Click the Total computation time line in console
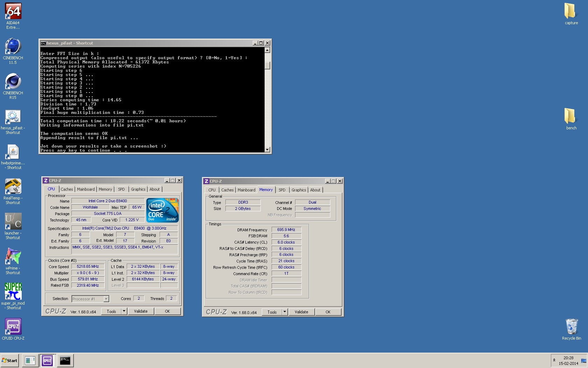 pyautogui.click(x=113, y=121)
